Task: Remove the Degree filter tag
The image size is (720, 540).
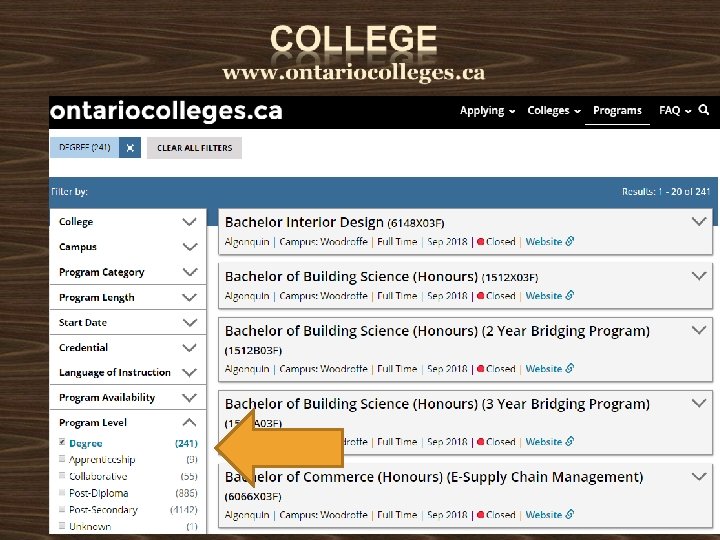Action: (130, 148)
